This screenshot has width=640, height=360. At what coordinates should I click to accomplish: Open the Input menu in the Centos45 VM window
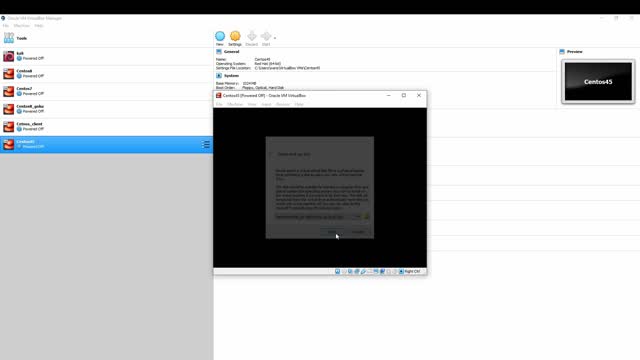266,104
